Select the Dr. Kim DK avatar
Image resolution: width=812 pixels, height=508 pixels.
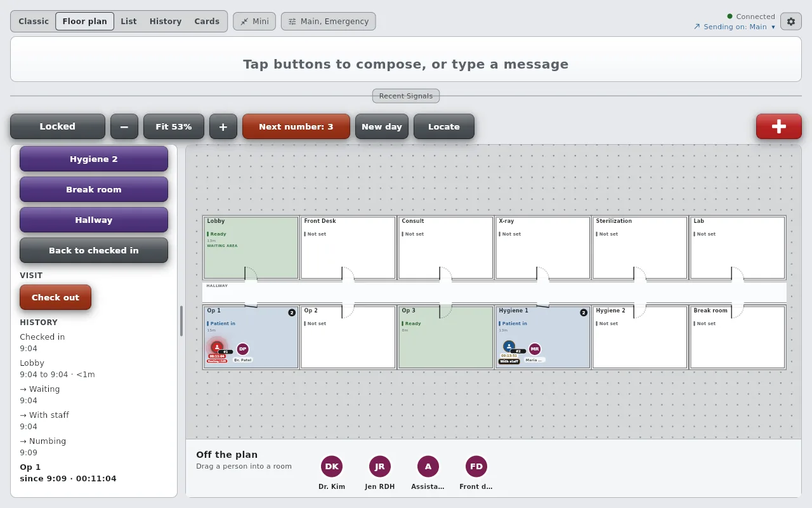tap(332, 466)
